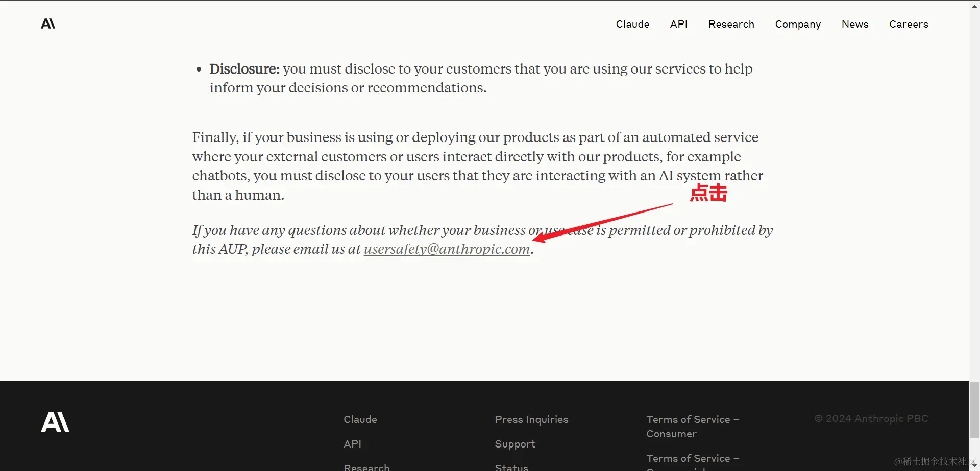
Task: Click the Status footer link
Action: point(511,467)
